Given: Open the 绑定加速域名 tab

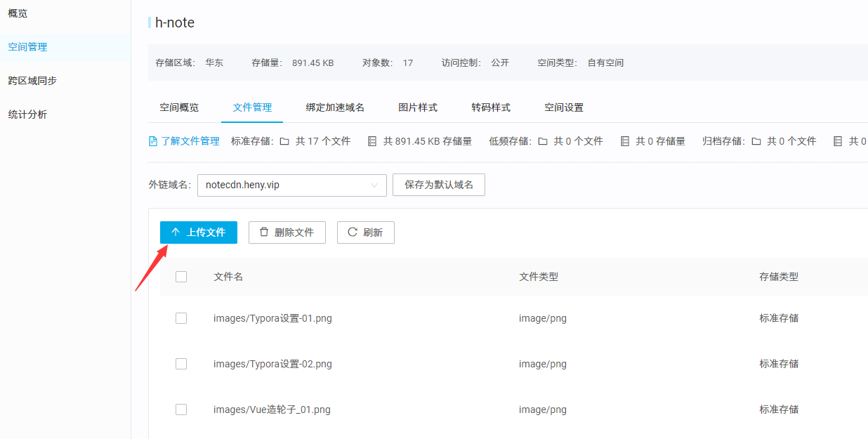Looking at the screenshot, I should [x=335, y=107].
